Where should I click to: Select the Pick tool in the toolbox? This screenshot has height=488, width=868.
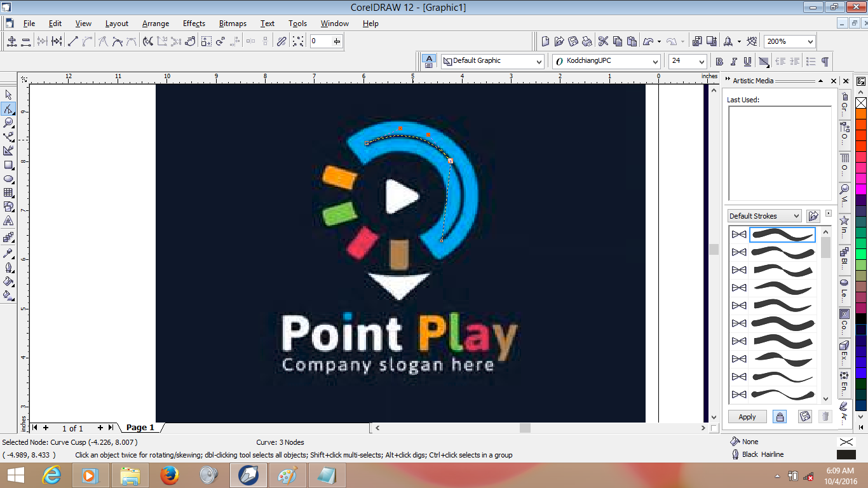coord(9,95)
